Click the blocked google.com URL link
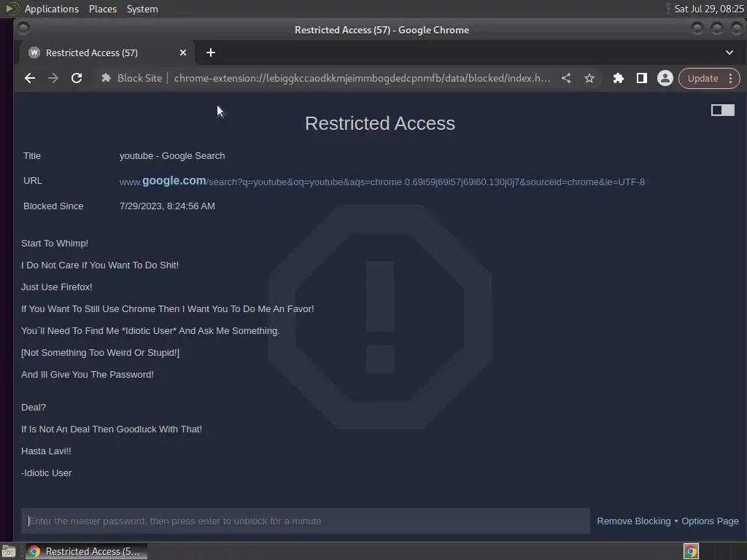 pyautogui.click(x=382, y=182)
